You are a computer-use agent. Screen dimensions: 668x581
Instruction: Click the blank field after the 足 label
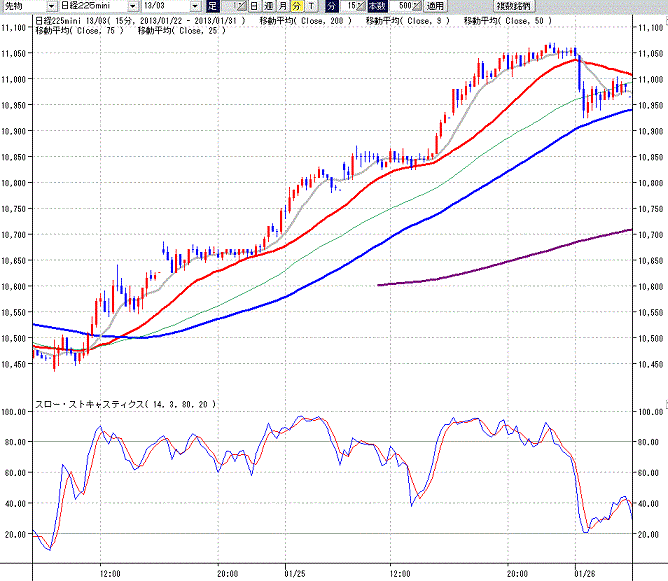229,6
